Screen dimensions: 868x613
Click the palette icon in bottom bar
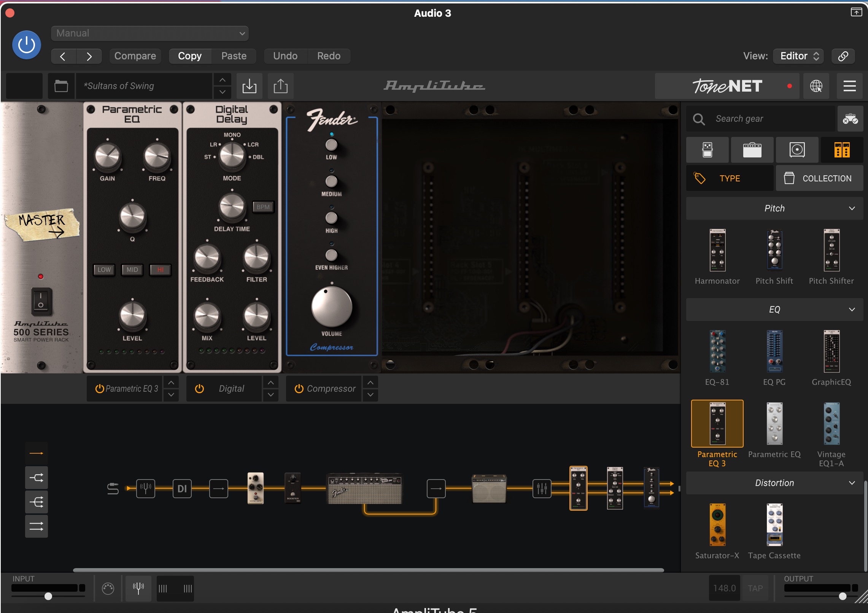coord(108,589)
